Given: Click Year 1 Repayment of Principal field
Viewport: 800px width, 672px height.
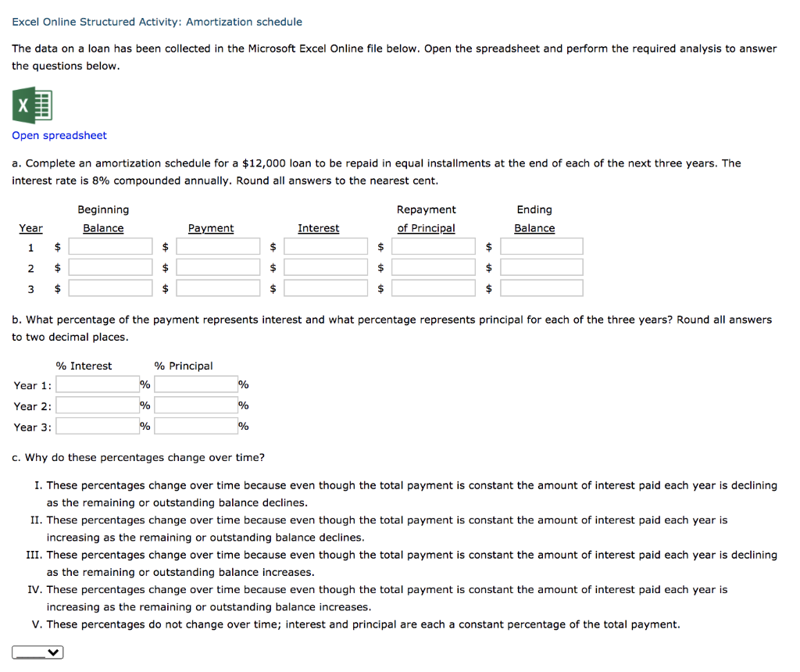Looking at the screenshot, I should 434,245.
